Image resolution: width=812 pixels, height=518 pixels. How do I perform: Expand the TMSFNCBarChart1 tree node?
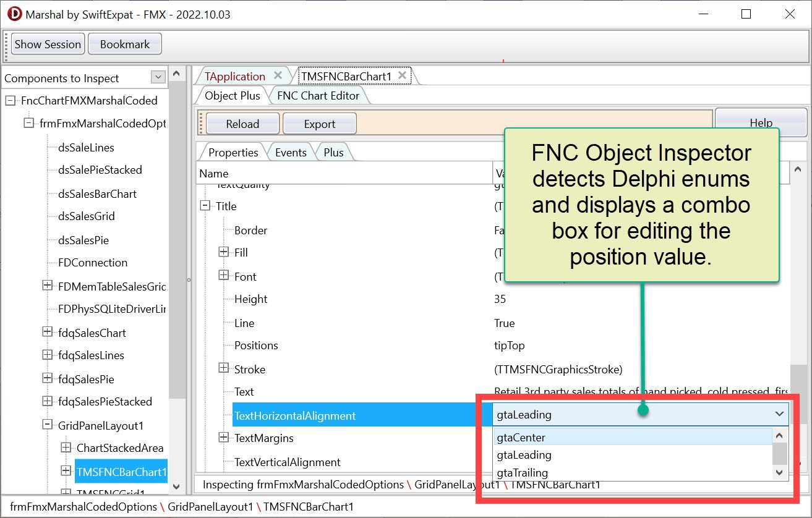click(x=66, y=471)
